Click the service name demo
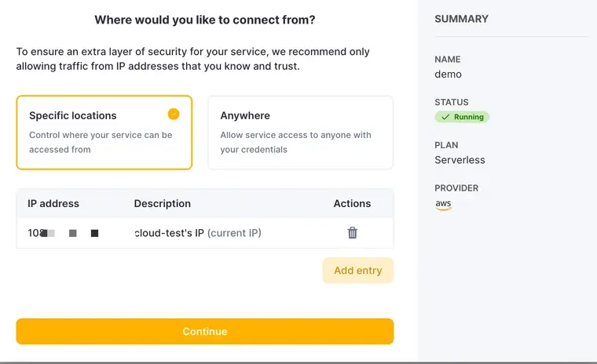The width and height of the screenshot is (597, 364). pos(448,75)
